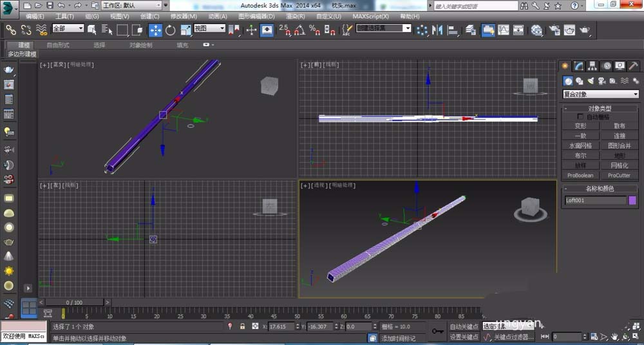644x345 pixels.
Task: Enable the 自动栅格 checkbox
Action: click(580, 117)
